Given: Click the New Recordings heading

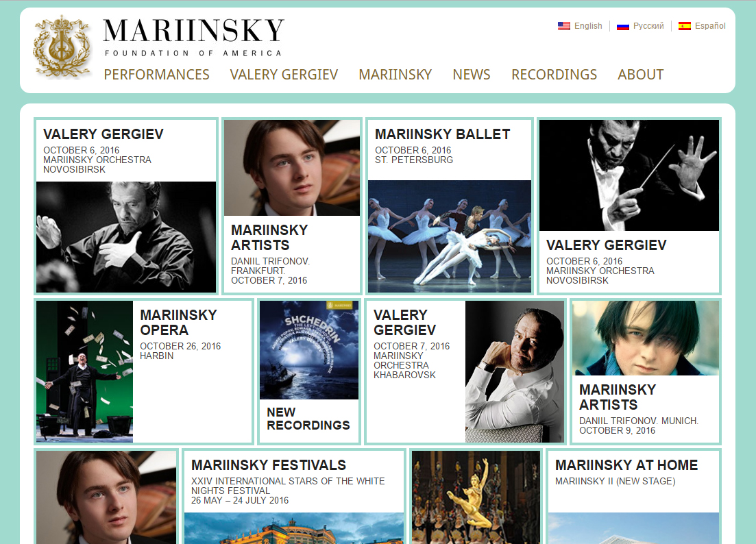Looking at the screenshot, I should coord(308,419).
